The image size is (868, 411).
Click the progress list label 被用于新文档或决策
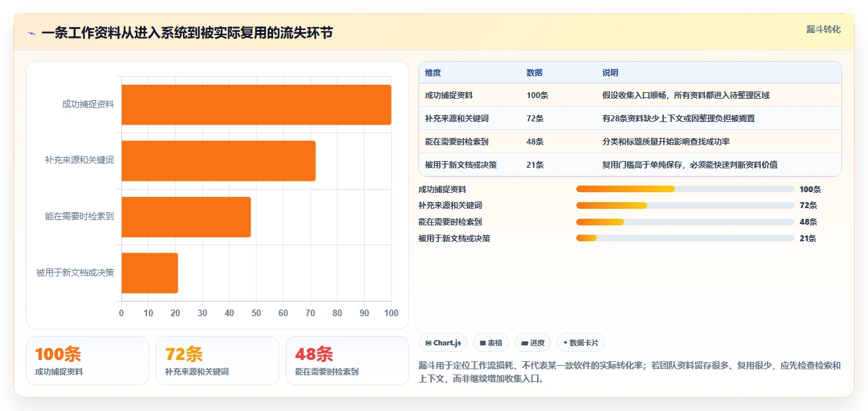[x=454, y=239]
